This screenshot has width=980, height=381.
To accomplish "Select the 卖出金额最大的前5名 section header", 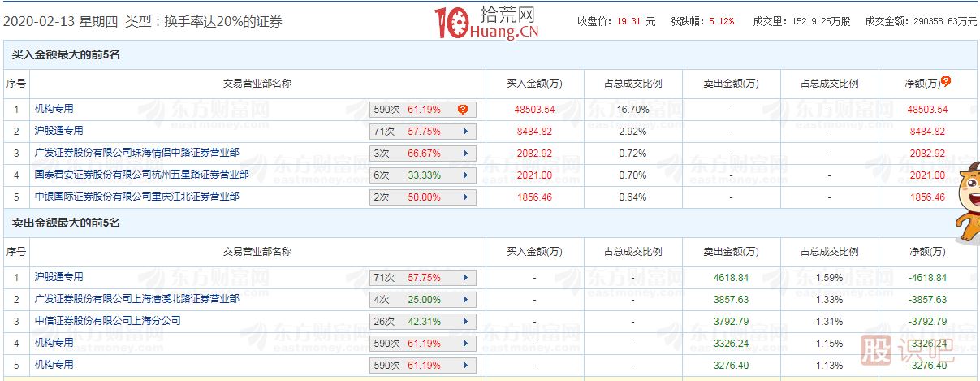I will 66,222.
